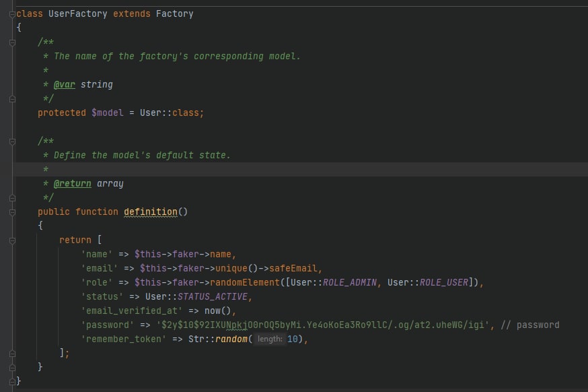This screenshot has width=588, height=392.
Task: Click the 'return' keyword
Action: [x=75, y=240]
